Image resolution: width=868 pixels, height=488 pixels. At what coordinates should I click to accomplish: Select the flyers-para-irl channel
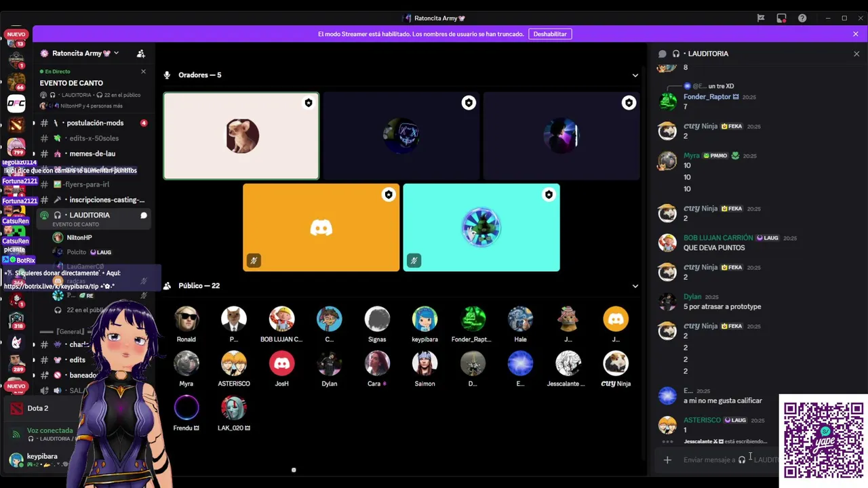(x=94, y=184)
